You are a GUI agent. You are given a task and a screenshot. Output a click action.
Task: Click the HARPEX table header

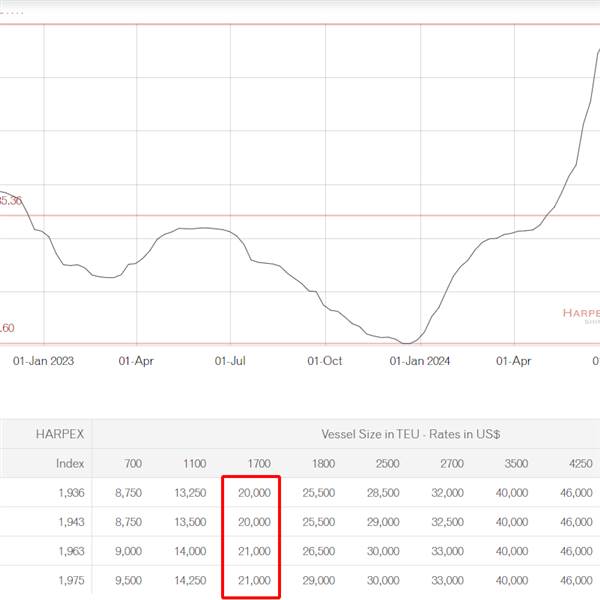[60, 434]
